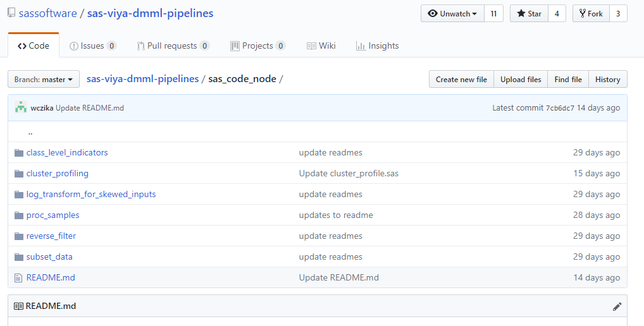Open the Unwatch notifications dropdown
Image resolution: width=644 pixels, height=326 pixels.
[x=452, y=14]
